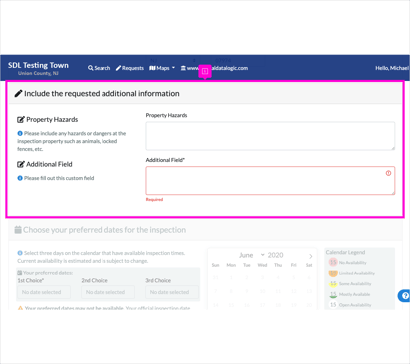Focus the required Additional Field text area
The height and width of the screenshot is (364, 410).
pyautogui.click(x=270, y=180)
